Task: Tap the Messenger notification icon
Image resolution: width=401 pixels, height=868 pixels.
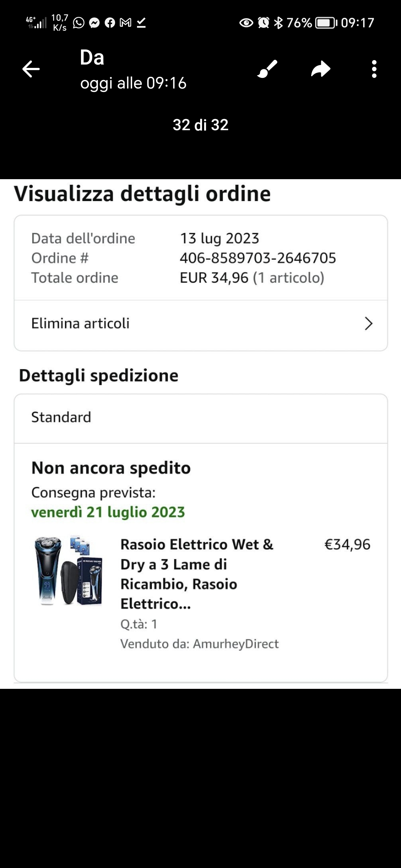Action: click(94, 23)
